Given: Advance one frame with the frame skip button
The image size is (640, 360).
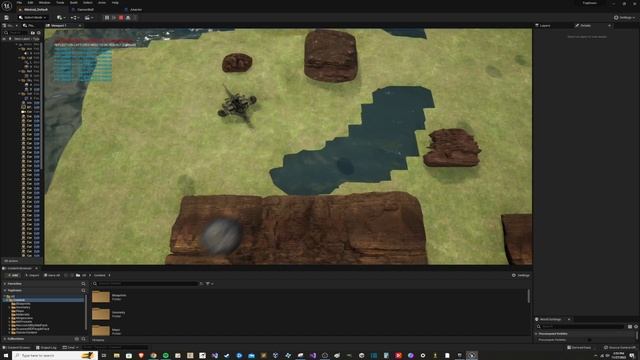Looking at the screenshot, I should (114, 18).
